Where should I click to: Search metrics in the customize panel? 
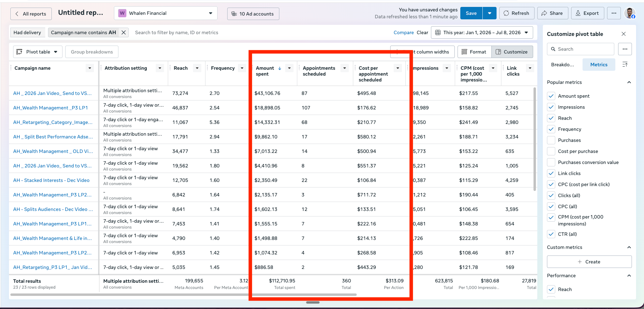580,49
